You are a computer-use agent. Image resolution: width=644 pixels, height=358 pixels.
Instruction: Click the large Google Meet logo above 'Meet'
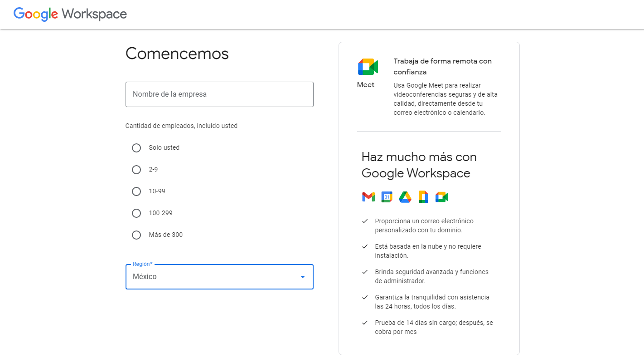click(368, 66)
